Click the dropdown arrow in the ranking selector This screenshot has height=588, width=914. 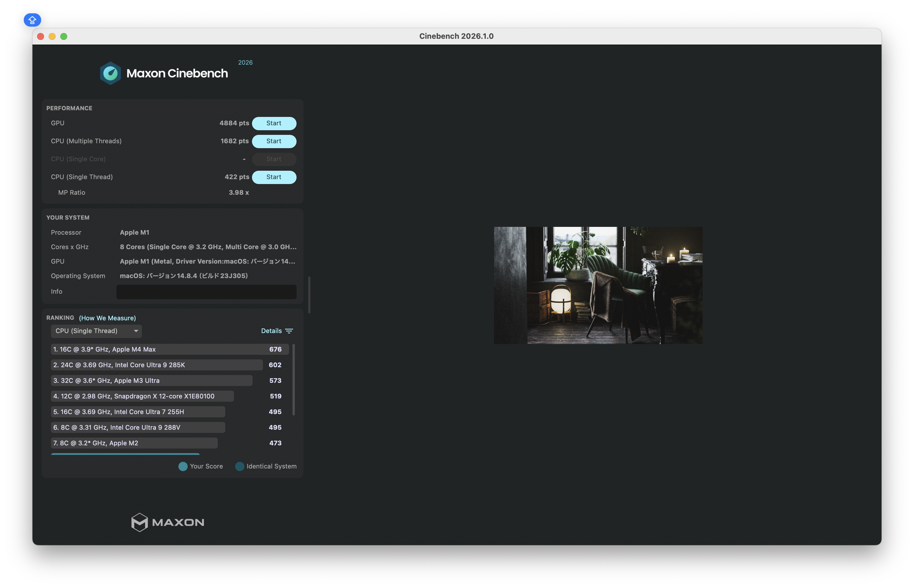[x=136, y=331]
